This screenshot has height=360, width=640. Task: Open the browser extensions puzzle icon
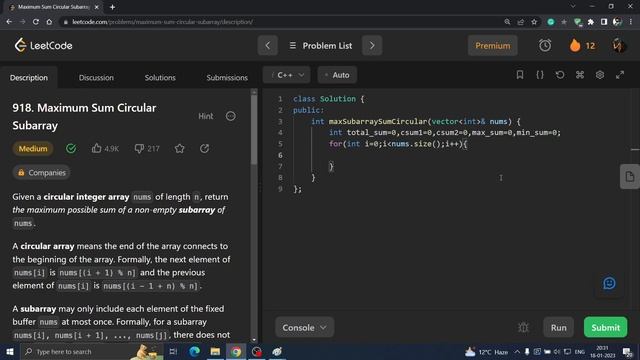tap(591, 22)
